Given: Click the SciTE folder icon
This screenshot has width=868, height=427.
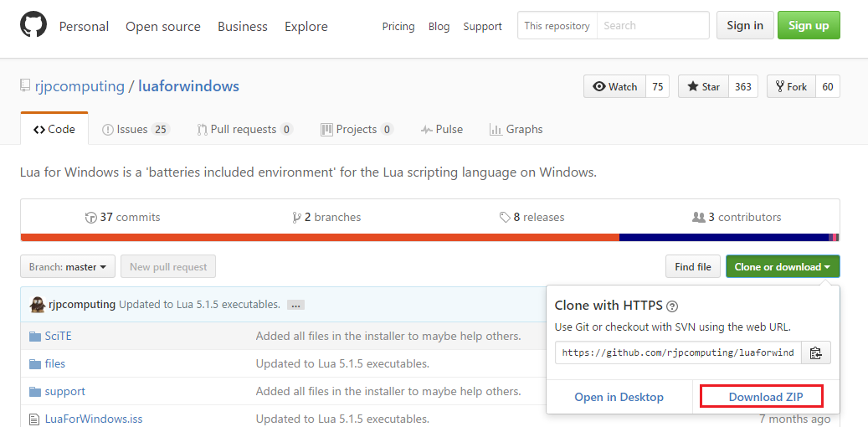Looking at the screenshot, I should click(35, 337).
